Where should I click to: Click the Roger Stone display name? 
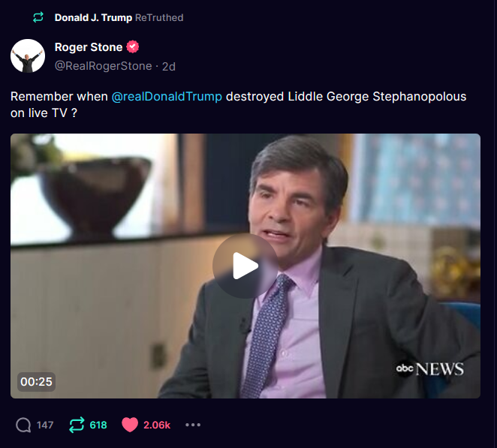coord(89,47)
